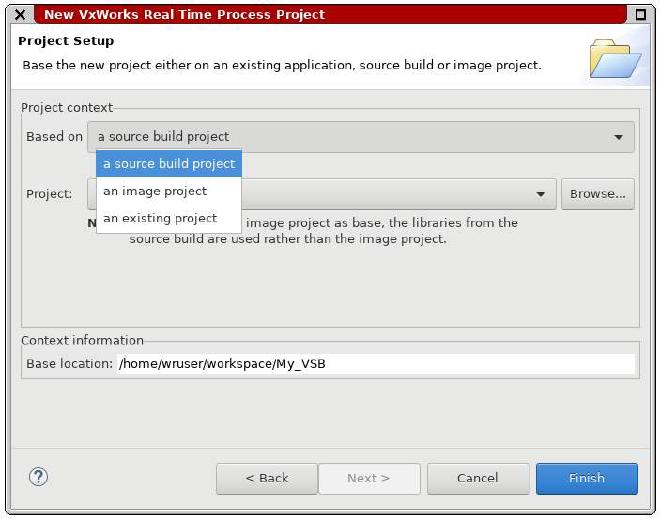660x520 pixels.
Task: Click the help question mark icon
Action: pos(38,477)
